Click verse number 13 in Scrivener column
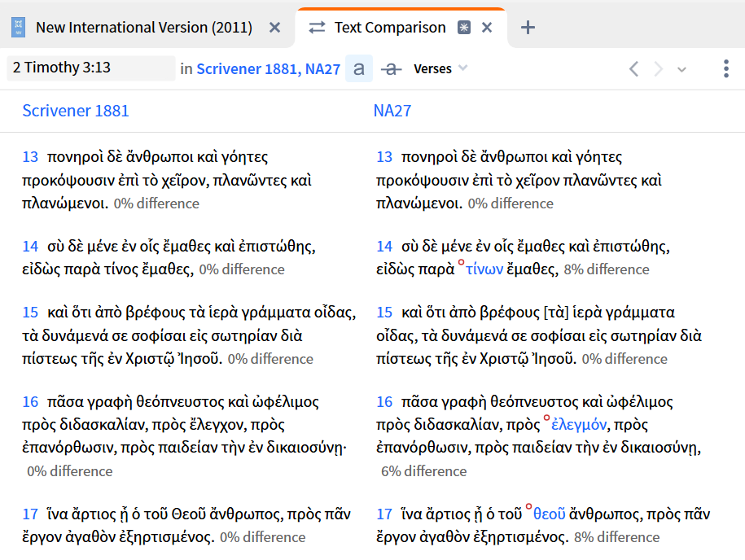Viewport: 745px width, 560px height. [30, 157]
